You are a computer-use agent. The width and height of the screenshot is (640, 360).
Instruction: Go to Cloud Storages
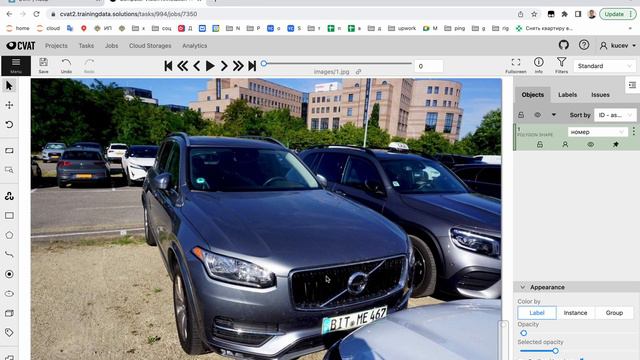[x=150, y=46]
